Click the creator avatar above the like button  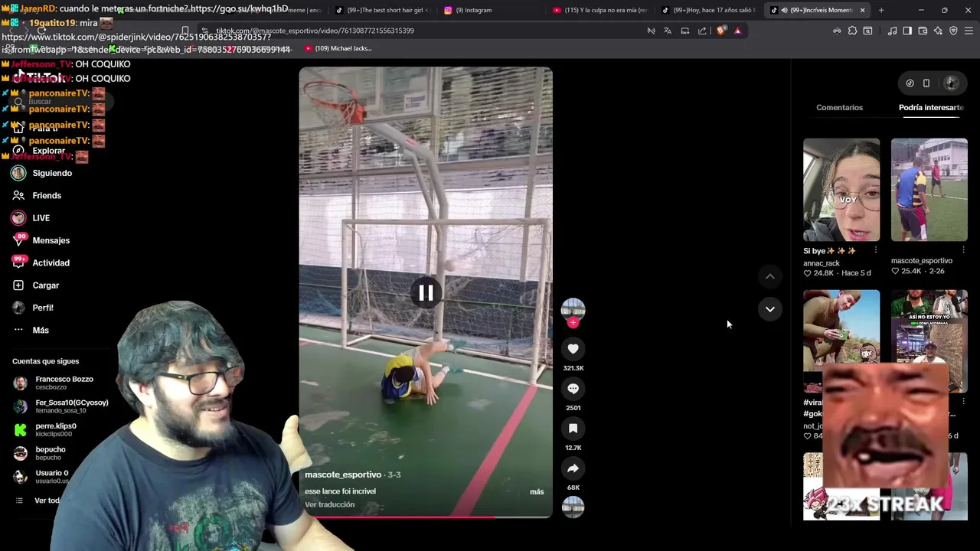(573, 309)
